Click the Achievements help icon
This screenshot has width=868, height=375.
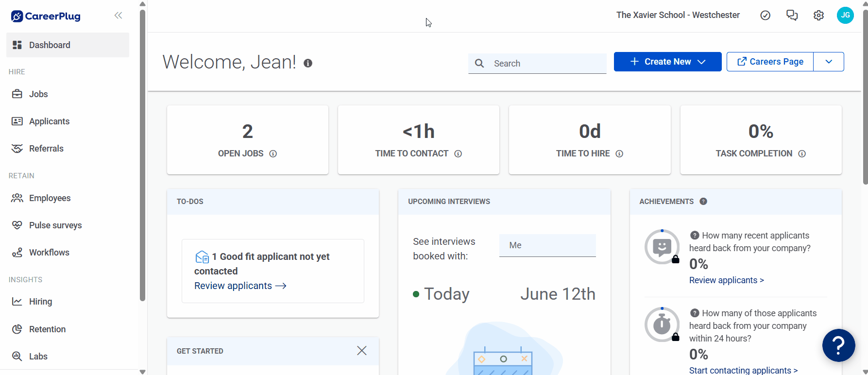coord(703,202)
